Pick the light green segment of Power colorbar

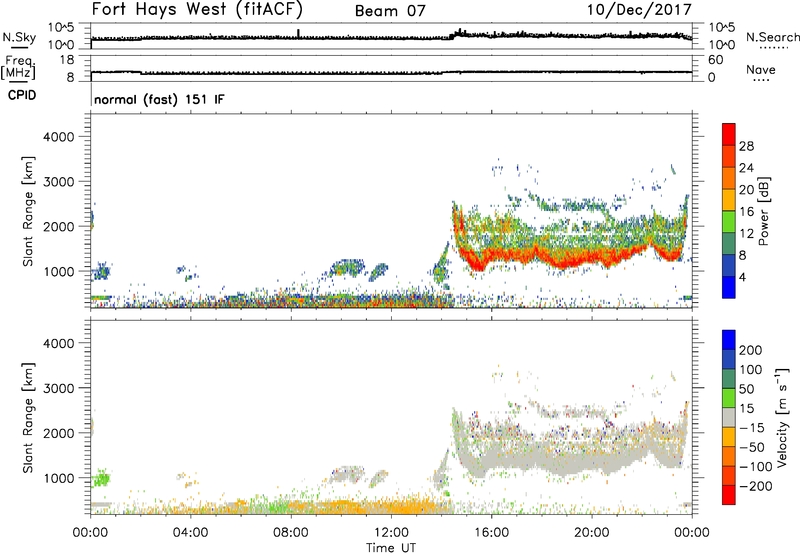tap(729, 222)
